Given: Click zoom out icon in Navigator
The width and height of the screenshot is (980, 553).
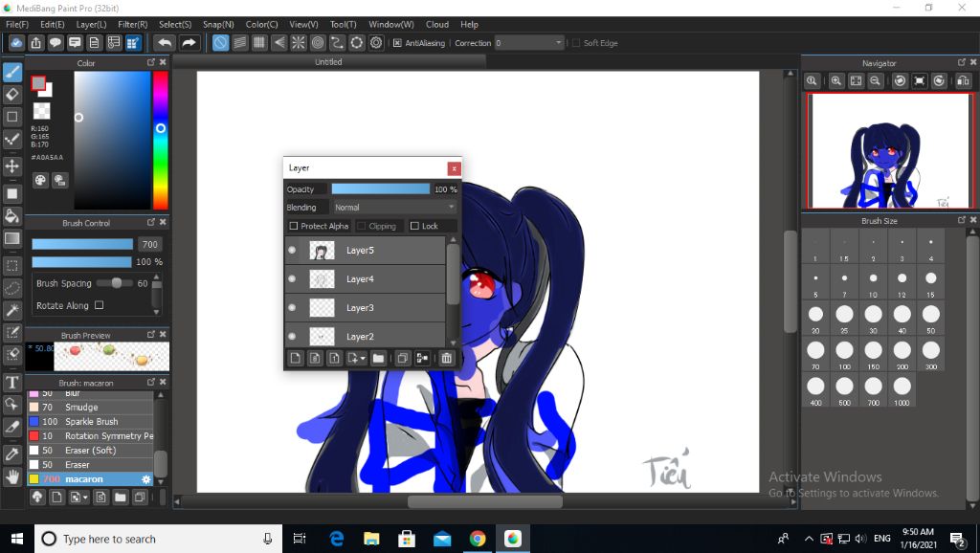Looking at the screenshot, I should click(875, 80).
